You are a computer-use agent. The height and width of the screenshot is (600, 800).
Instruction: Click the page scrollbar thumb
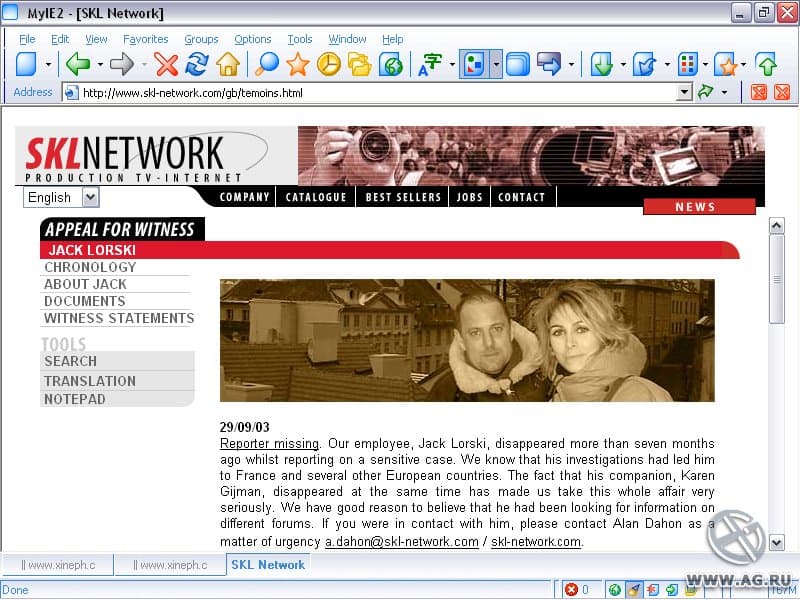click(777, 279)
